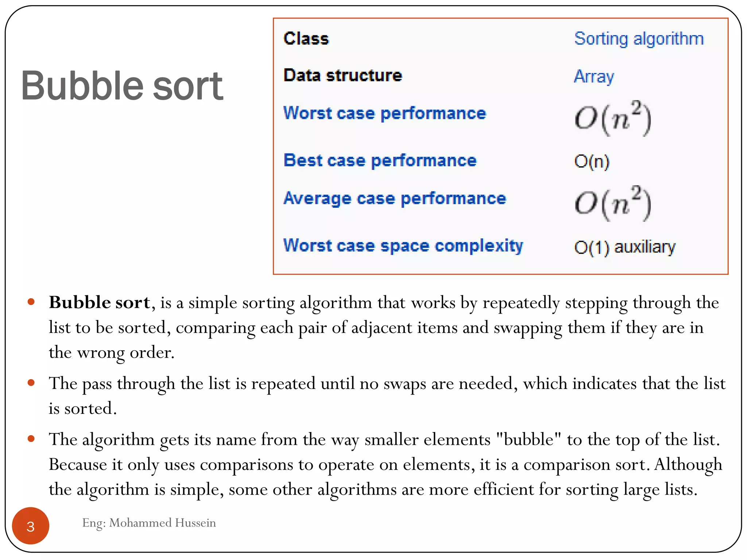The image size is (747, 560).
Task: Click the Bubble sort slide title
Action: (x=122, y=86)
